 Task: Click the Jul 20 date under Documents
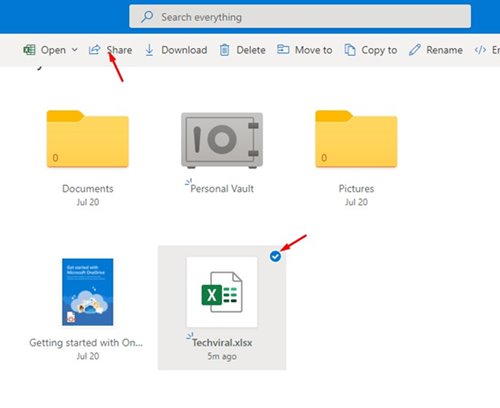(x=88, y=202)
